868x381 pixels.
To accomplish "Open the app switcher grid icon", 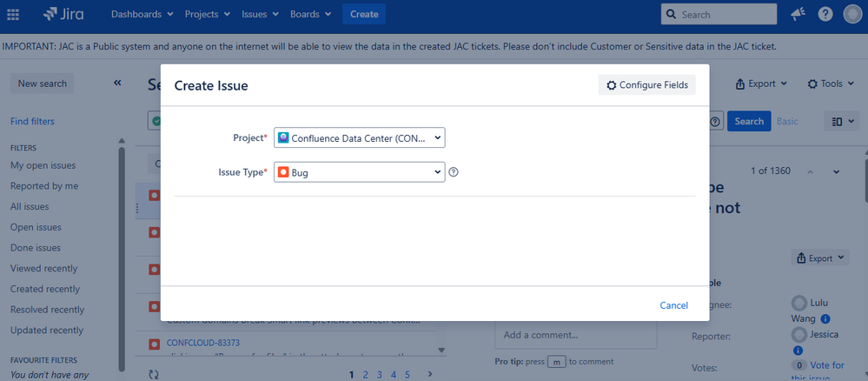I will (12, 15).
